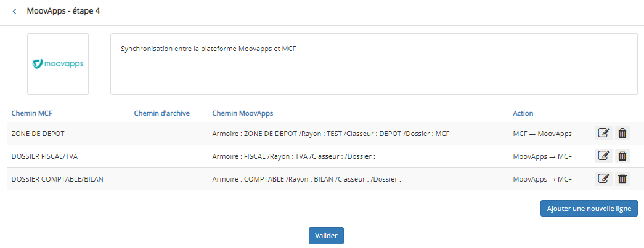This screenshot has height=248, width=644.
Task: Select the DOSSIER COMPTABLE/BILAN path cell
Action: tap(57, 178)
